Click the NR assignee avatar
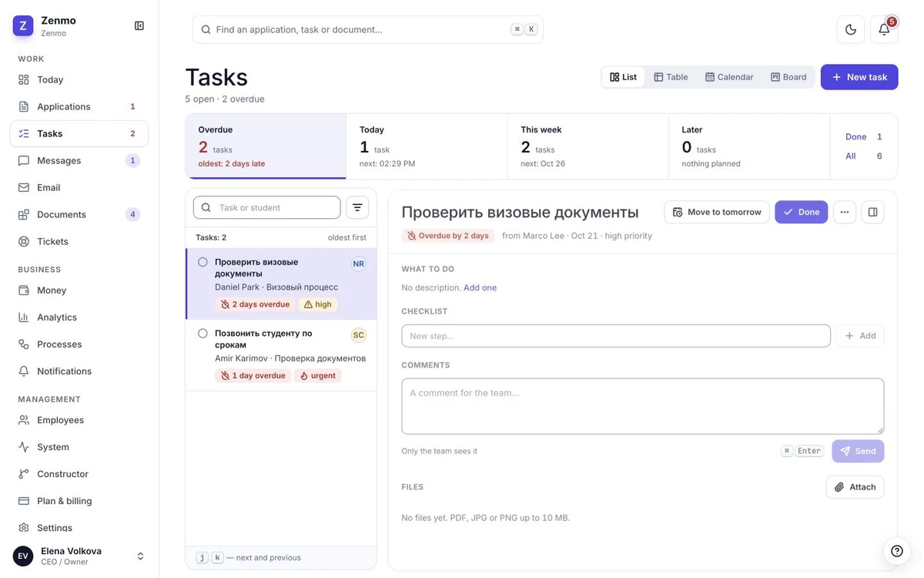 (359, 264)
